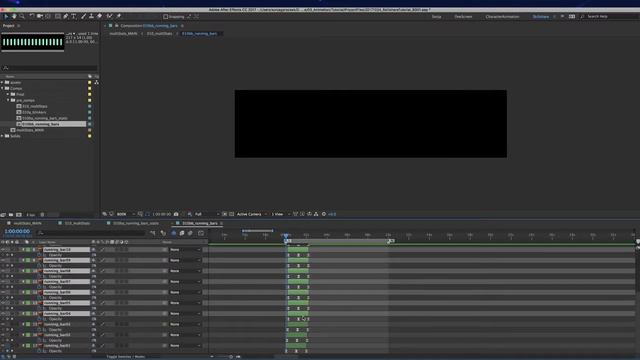Toggle Draft 3D icon in timeline

(163, 233)
